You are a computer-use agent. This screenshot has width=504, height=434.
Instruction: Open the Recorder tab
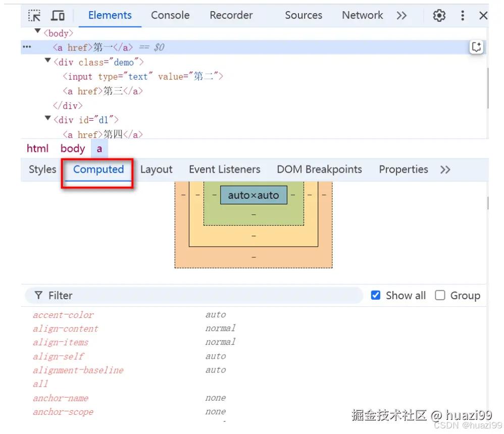231,16
